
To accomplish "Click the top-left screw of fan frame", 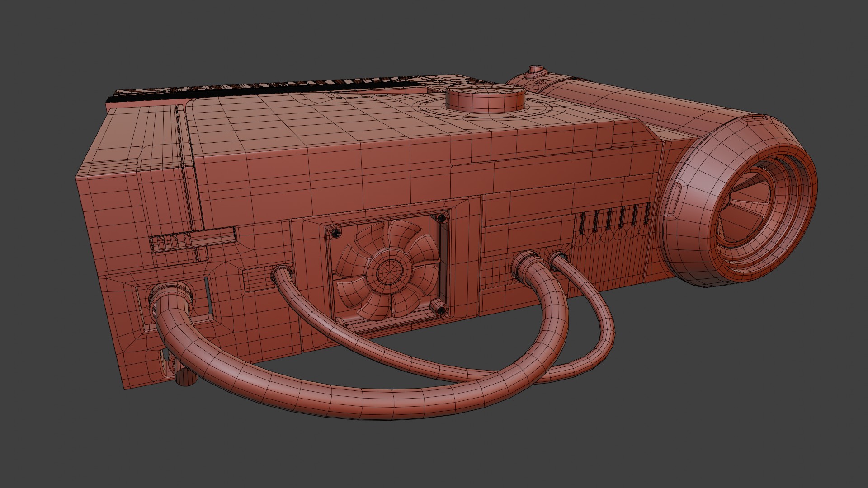I will click(x=335, y=233).
